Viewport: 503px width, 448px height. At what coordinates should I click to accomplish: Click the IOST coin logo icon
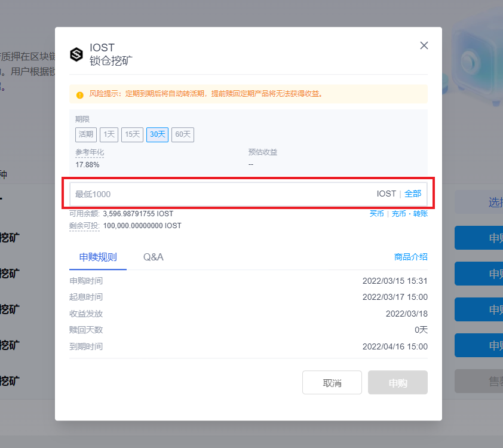pyautogui.click(x=76, y=54)
